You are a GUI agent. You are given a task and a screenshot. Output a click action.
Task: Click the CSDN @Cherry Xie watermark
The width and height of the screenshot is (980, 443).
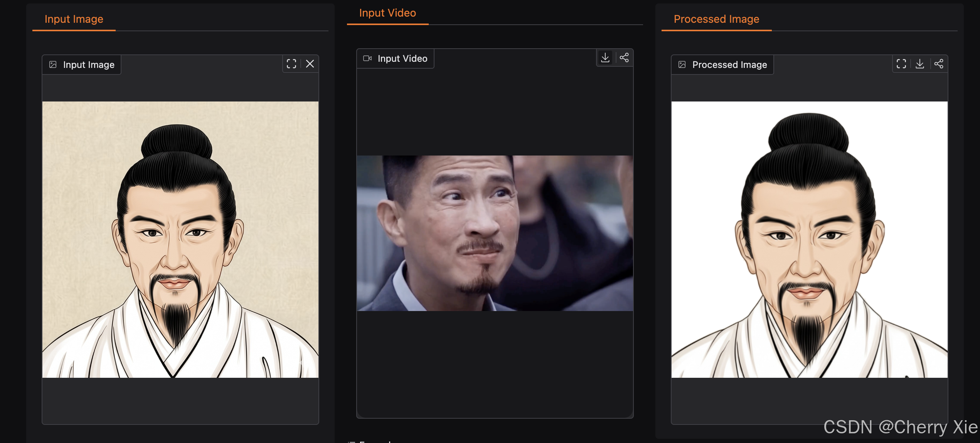(x=900, y=427)
